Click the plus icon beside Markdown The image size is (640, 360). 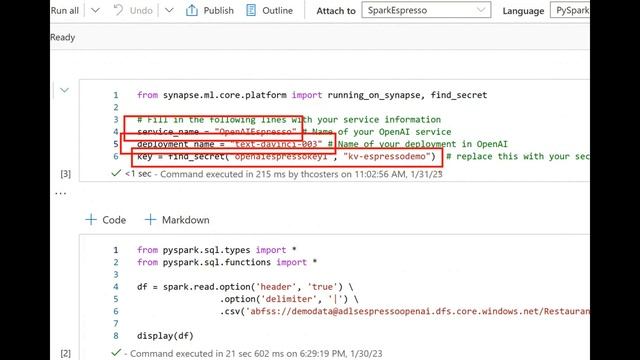tap(150, 220)
